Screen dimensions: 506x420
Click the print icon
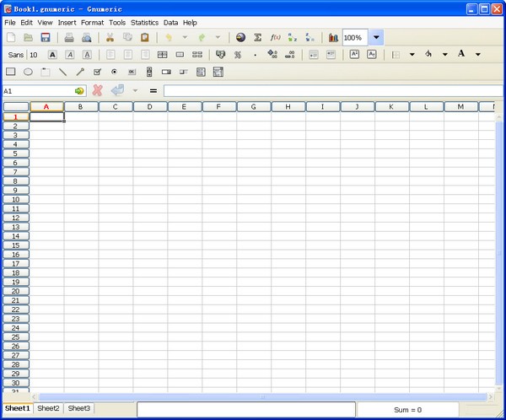(x=69, y=38)
